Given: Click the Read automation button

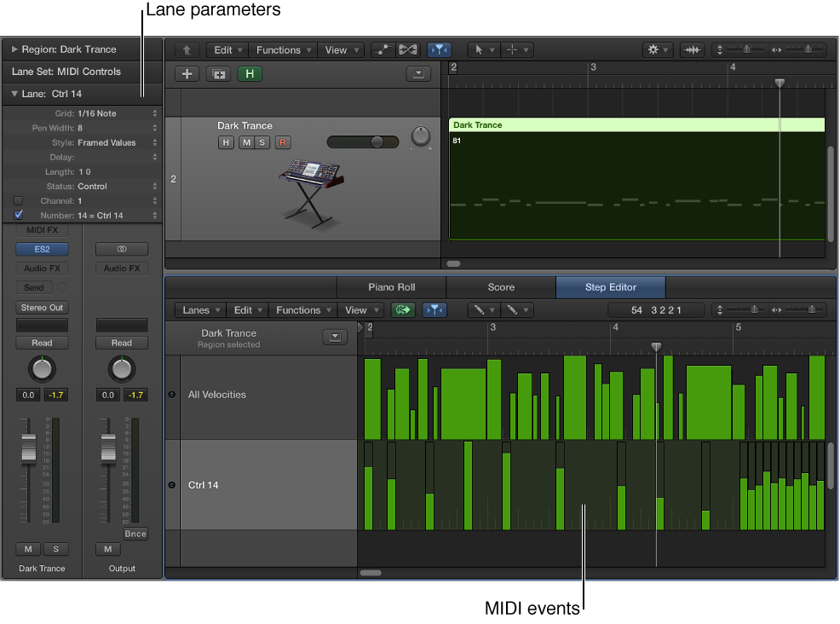Looking at the screenshot, I should 42,343.
